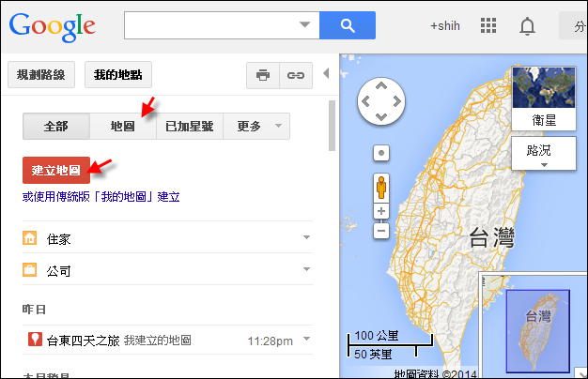The width and height of the screenshot is (588, 379).
Task: Click the 昨日 heading
Action: tap(34, 309)
